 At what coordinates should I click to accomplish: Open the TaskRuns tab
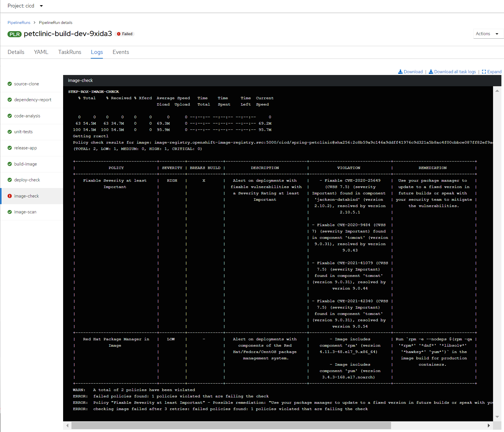pyautogui.click(x=69, y=52)
